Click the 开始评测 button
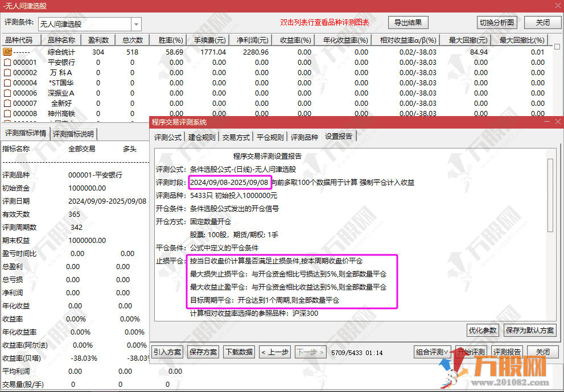 (471, 352)
